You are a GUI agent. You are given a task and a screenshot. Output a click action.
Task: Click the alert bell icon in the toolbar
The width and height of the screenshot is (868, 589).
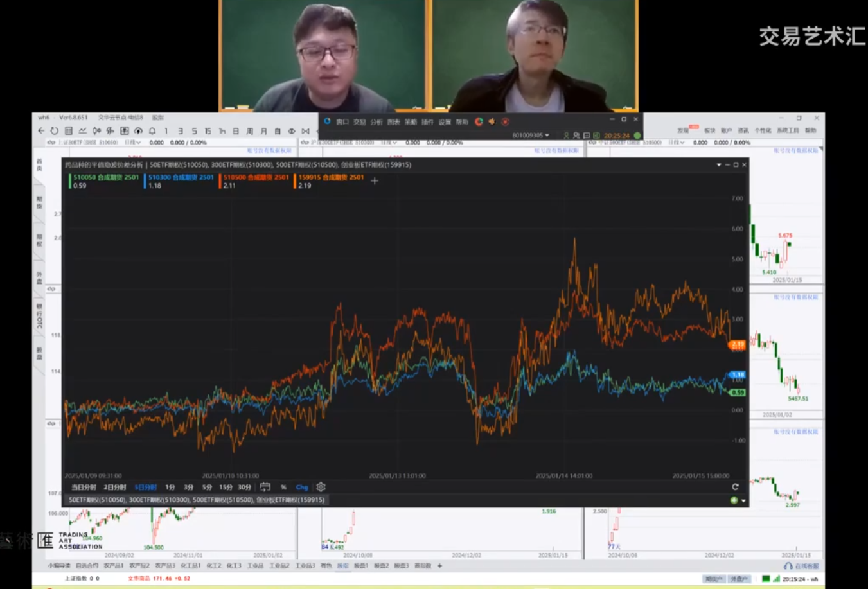pos(152,131)
